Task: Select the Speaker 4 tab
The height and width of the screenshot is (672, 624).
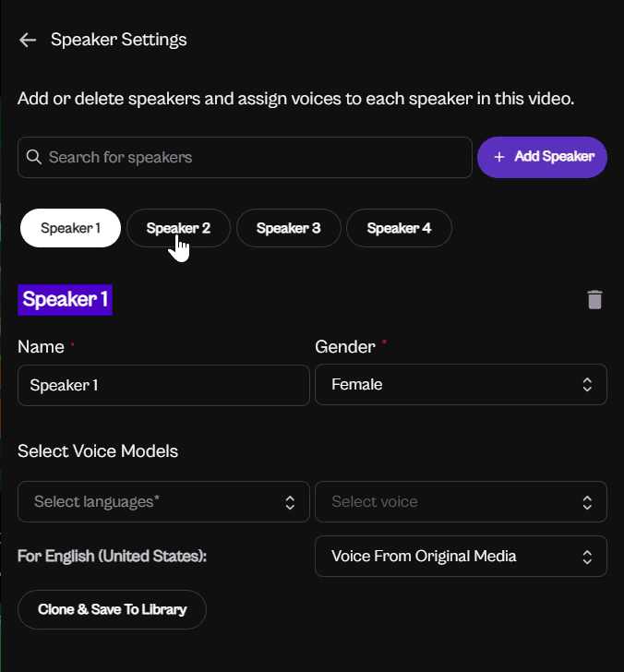Action: coord(399,228)
